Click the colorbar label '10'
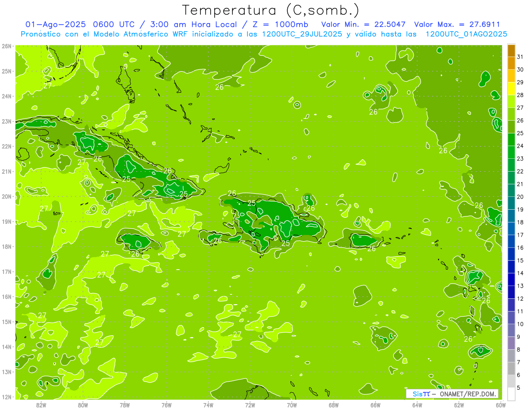 (520, 324)
